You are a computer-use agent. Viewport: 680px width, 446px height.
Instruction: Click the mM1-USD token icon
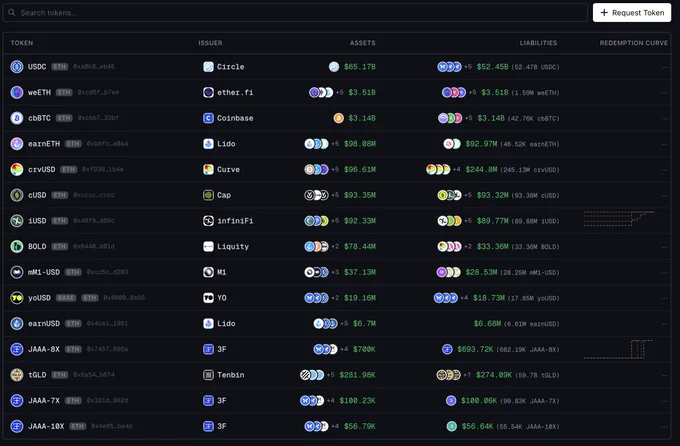point(17,272)
